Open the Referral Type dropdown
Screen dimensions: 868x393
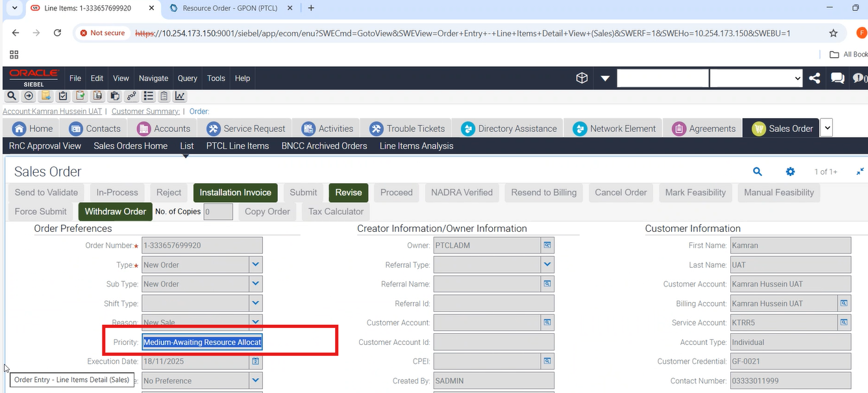point(547,264)
